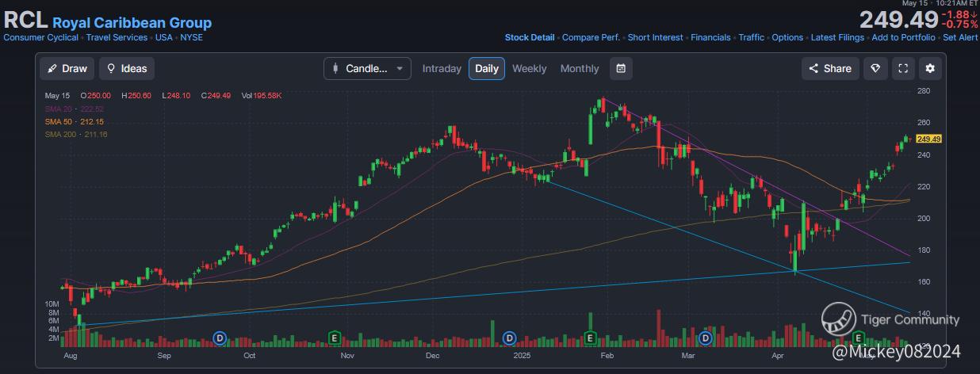Click the dividend marker before October
Viewport: 980px width, 374px height.
click(220, 338)
